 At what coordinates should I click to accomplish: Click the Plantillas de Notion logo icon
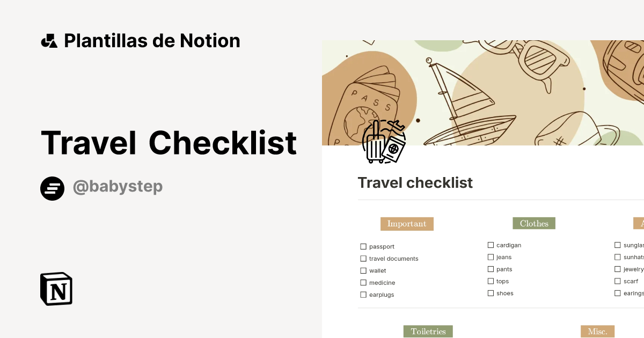[x=49, y=40]
